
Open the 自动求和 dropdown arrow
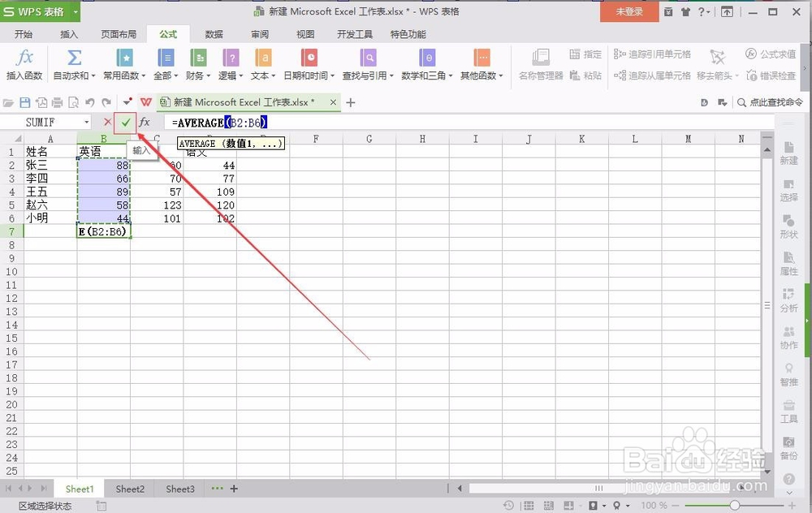[92, 75]
